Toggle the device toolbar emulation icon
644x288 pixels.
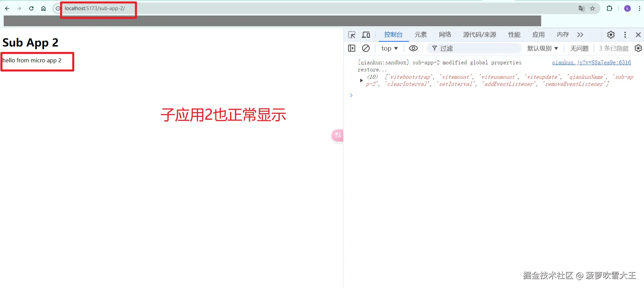[366, 35]
